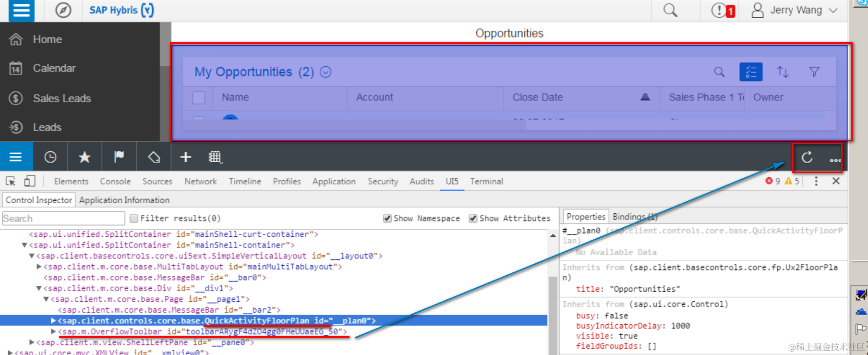Open the tag icon in toolbar
This screenshot has height=355, width=868.
click(x=154, y=157)
